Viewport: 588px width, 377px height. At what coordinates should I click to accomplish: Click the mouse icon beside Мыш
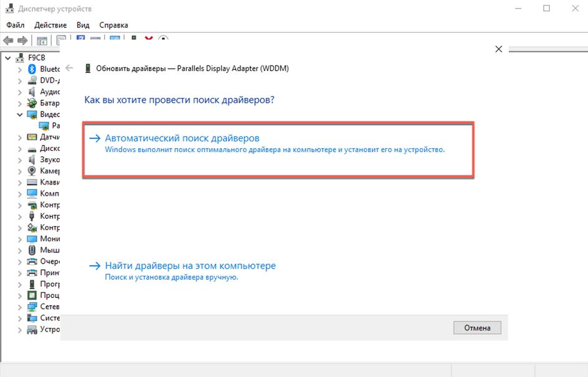click(32, 251)
